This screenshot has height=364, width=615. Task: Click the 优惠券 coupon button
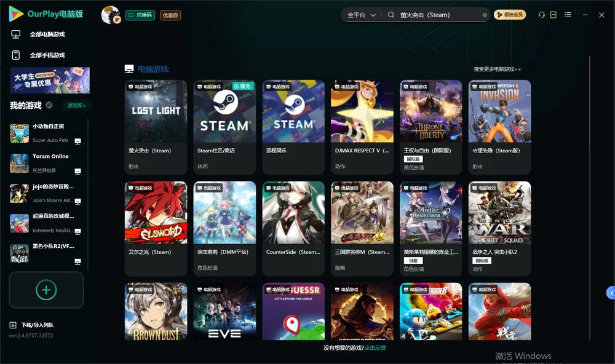click(170, 15)
